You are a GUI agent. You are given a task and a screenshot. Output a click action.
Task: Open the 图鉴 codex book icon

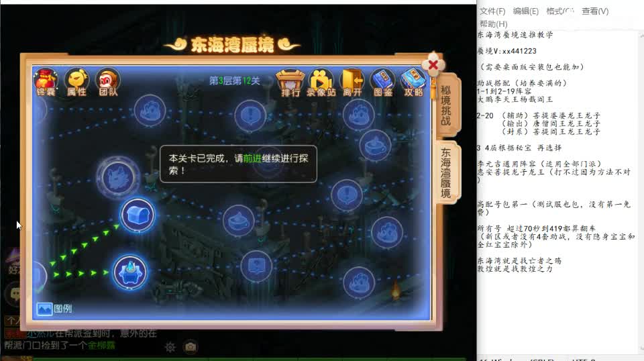383,83
